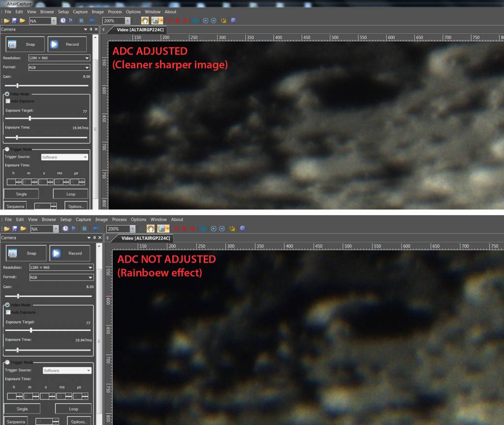The width and height of the screenshot is (504, 425).
Task: Select the Video Mode radio button
Action: pyautogui.click(x=6, y=94)
